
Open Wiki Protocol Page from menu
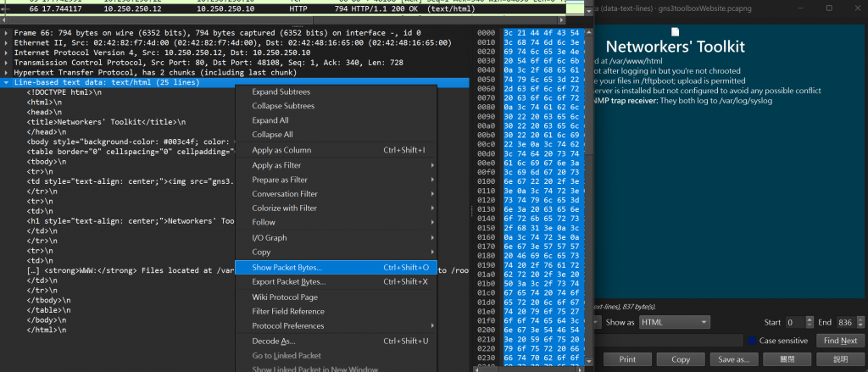point(336,297)
